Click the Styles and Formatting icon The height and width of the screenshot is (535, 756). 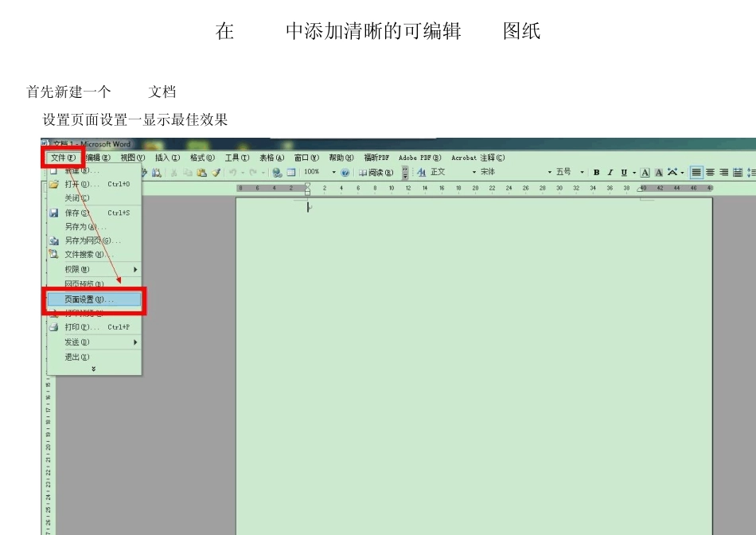coord(422,172)
